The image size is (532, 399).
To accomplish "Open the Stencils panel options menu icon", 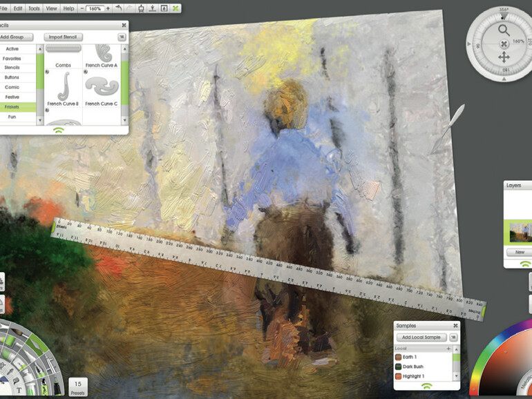I will point(122,37).
